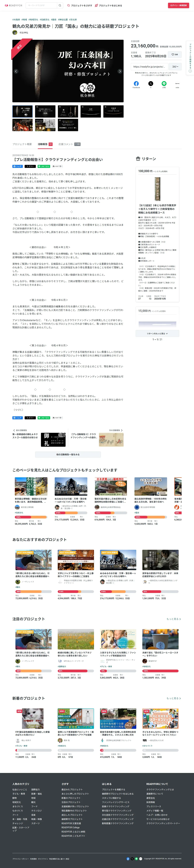
Task: Click Facebook シェア button at the article end
Action: 18,418
